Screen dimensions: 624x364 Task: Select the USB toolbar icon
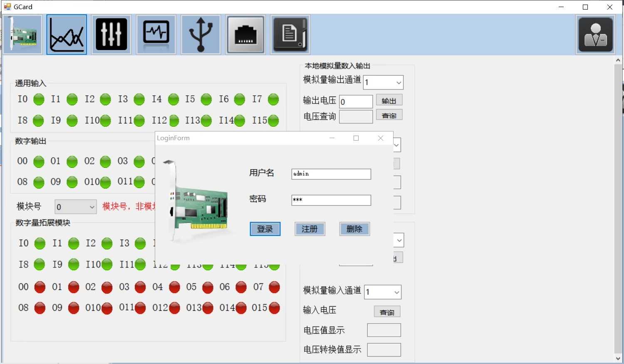pos(201,35)
